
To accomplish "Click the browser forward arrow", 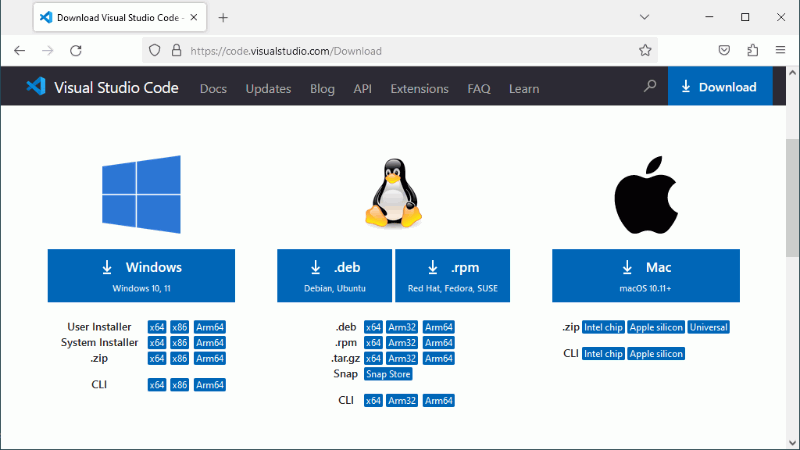I will coord(47,51).
